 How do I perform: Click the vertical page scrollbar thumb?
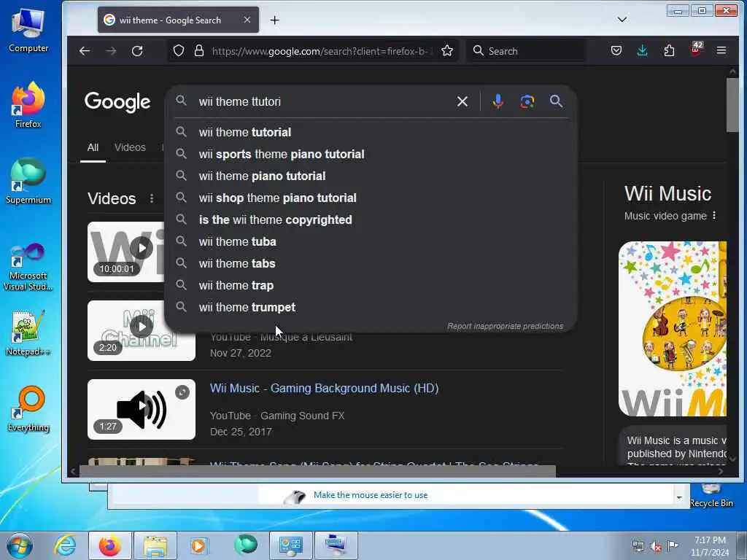click(x=732, y=105)
